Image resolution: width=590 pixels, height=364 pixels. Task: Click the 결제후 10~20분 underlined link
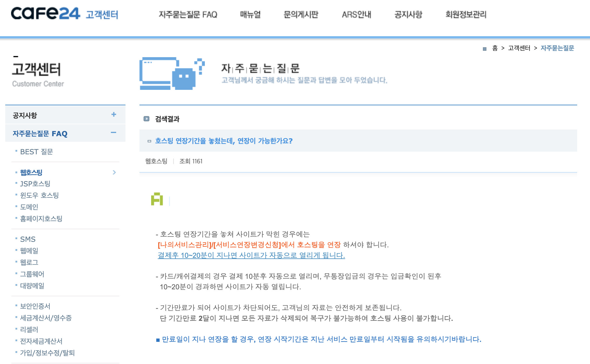(x=251, y=255)
